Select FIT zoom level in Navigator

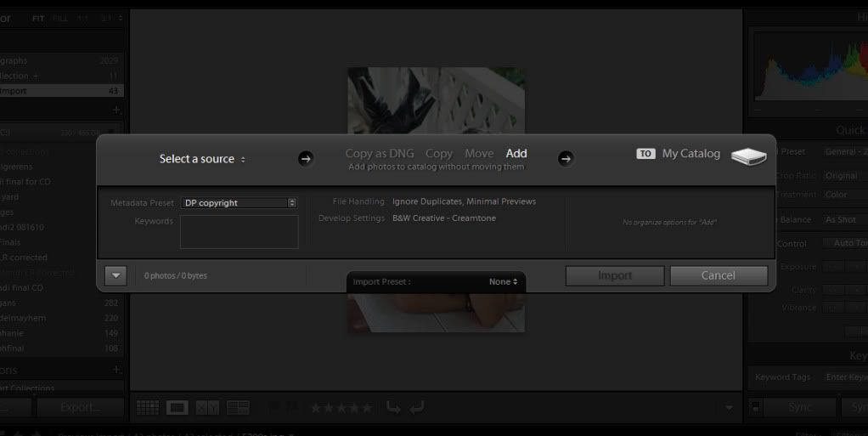(38, 19)
